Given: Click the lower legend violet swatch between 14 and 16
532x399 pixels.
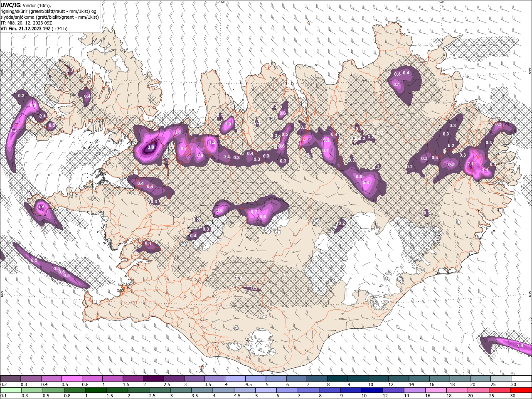Looking at the screenshot, I should (x=414, y=390).
